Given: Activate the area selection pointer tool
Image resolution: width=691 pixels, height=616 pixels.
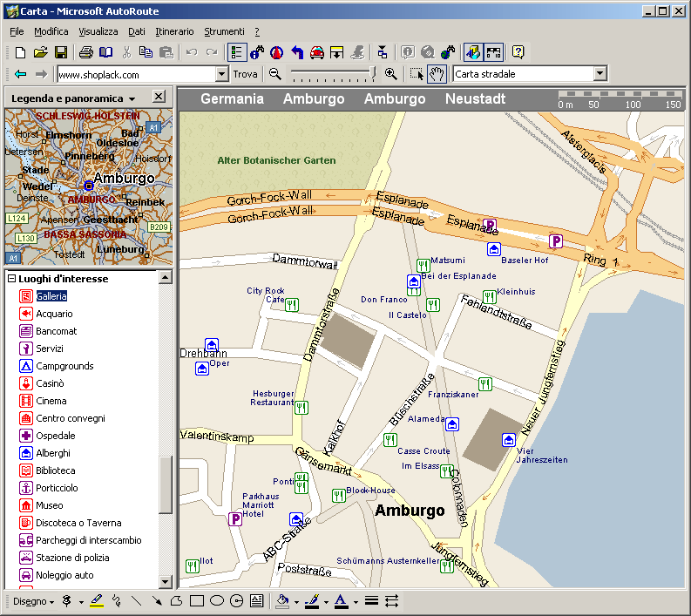Looking at the screenshot, I should 417,74.
